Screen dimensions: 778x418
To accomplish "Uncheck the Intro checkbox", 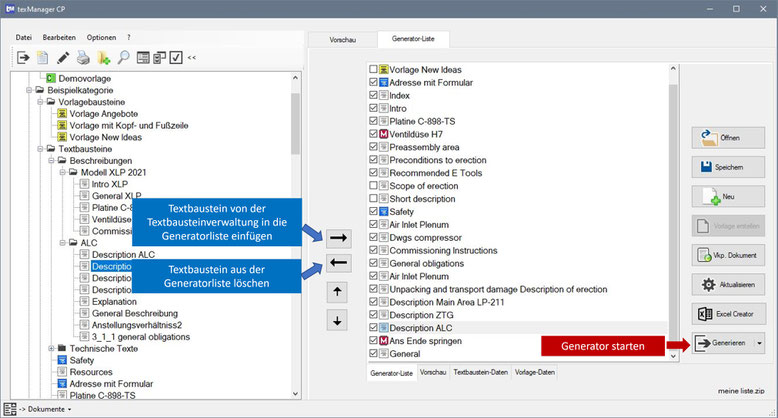I will (373, 108).
